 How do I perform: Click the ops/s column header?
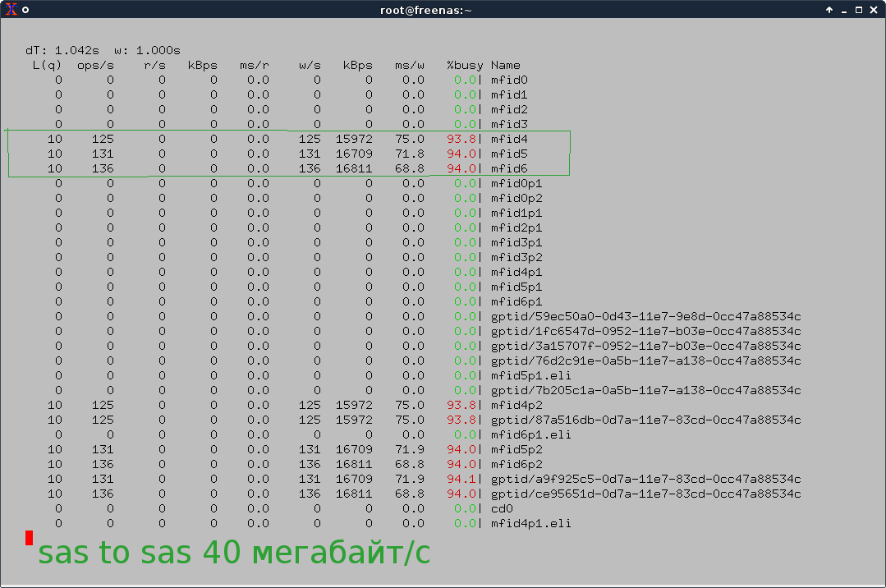[x=95, y=65]
